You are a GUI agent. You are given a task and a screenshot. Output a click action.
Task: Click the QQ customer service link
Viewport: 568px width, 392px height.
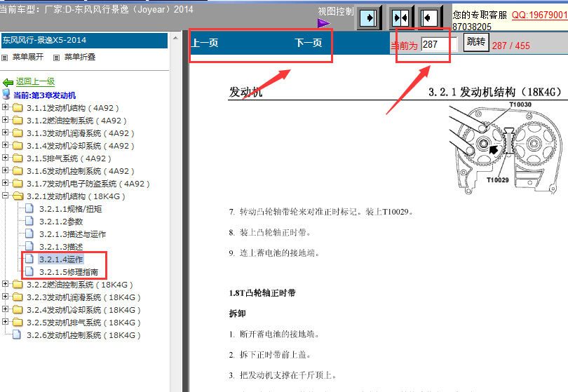pos(539,15)
